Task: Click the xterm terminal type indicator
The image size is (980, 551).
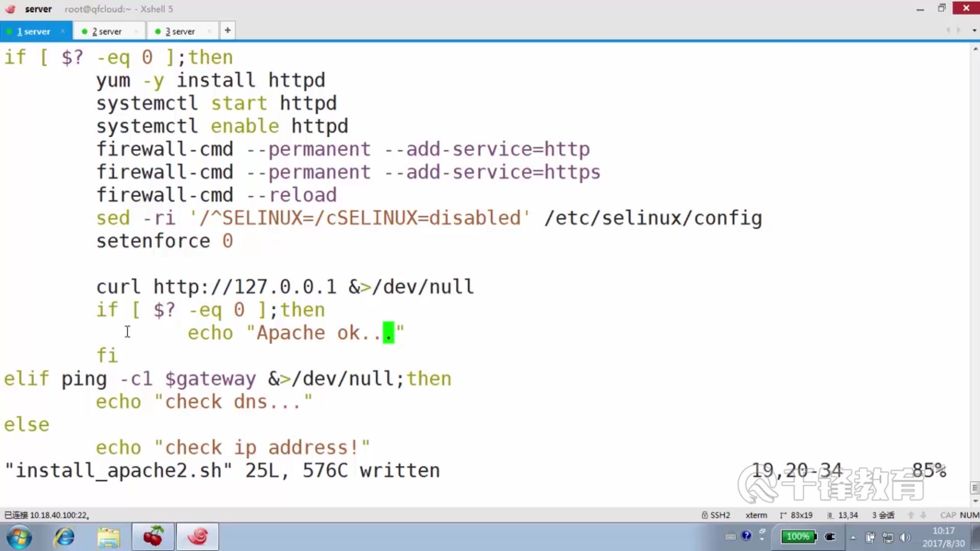Action: click(x=756, y=515)
